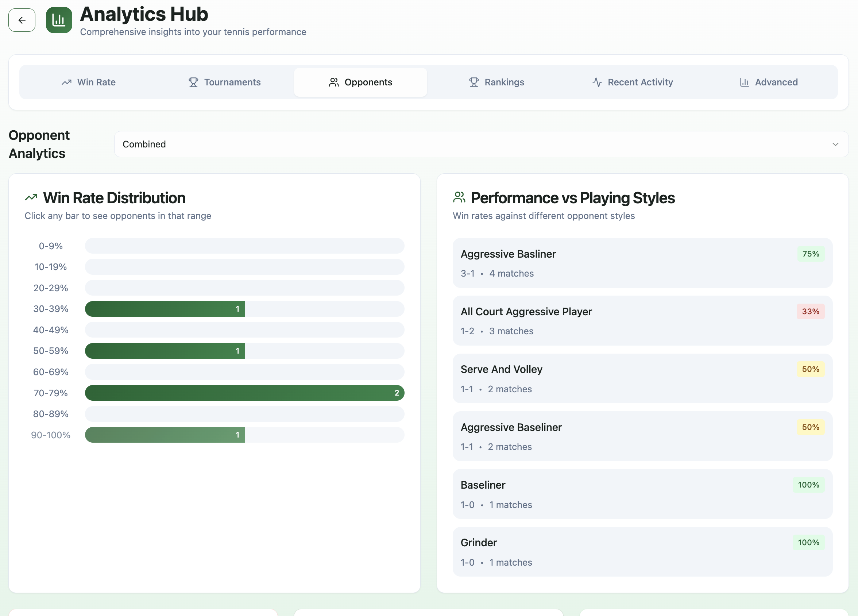
Task: Click the 70-79% win rate bar
Action: pos(244,393)
